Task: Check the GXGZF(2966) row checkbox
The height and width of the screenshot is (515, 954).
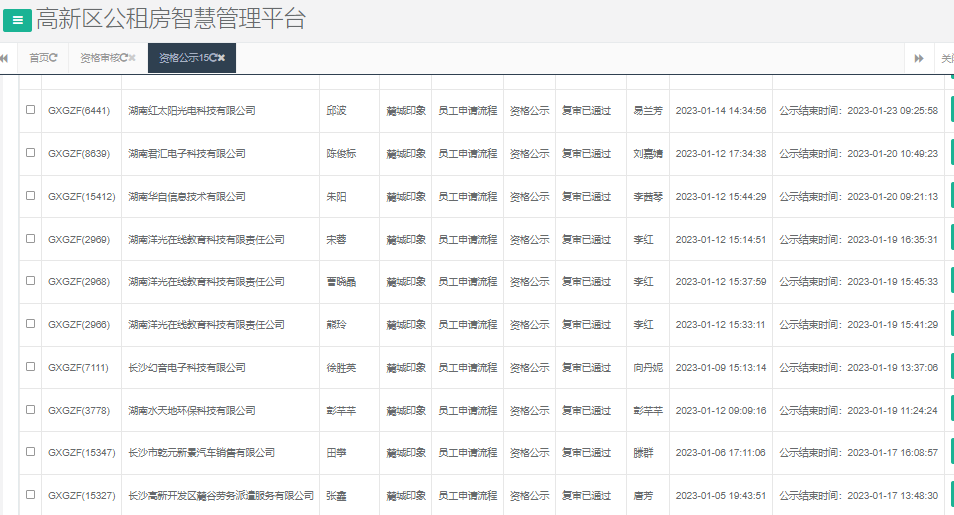Action: pos(30,324)
